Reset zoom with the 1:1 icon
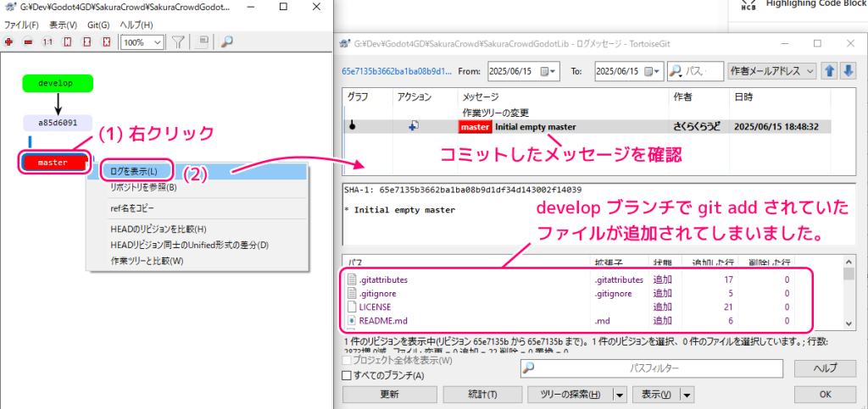The image size is (868, 409). click(47, 42)
